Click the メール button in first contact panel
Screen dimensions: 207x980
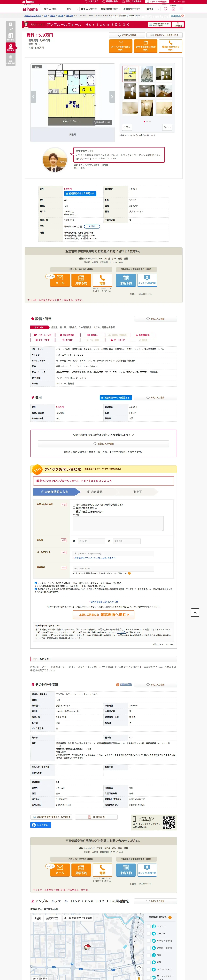coord(60,280)
